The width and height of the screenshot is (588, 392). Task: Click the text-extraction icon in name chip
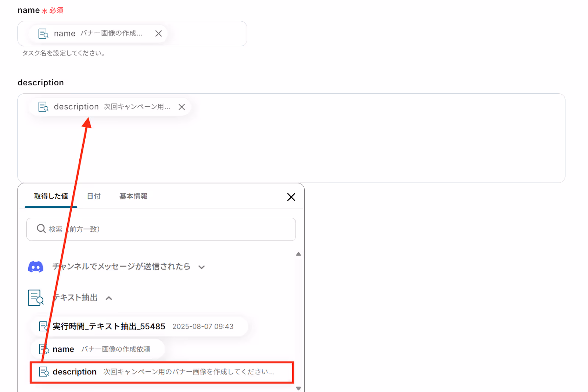coord(43,33)
